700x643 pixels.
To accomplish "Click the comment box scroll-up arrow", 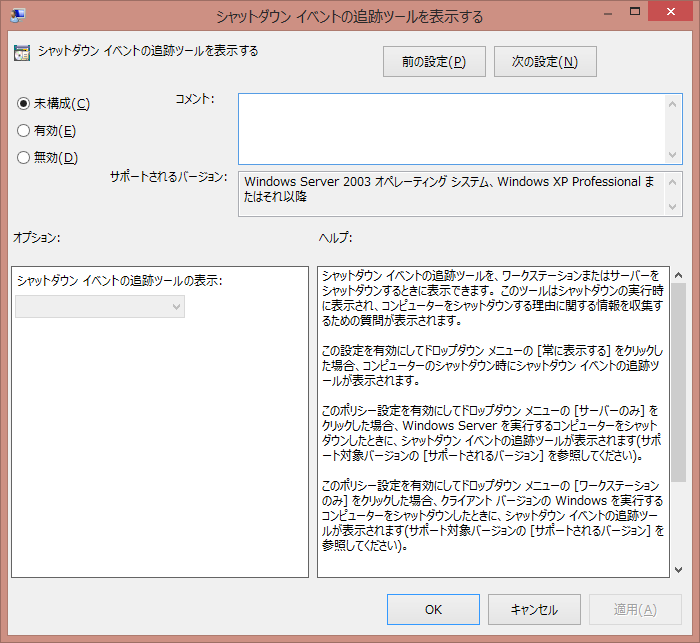I will [x=673, y=104].
